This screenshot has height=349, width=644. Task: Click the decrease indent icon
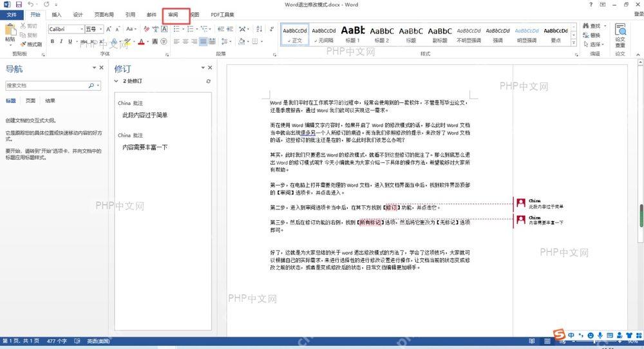tap(221, 29)
